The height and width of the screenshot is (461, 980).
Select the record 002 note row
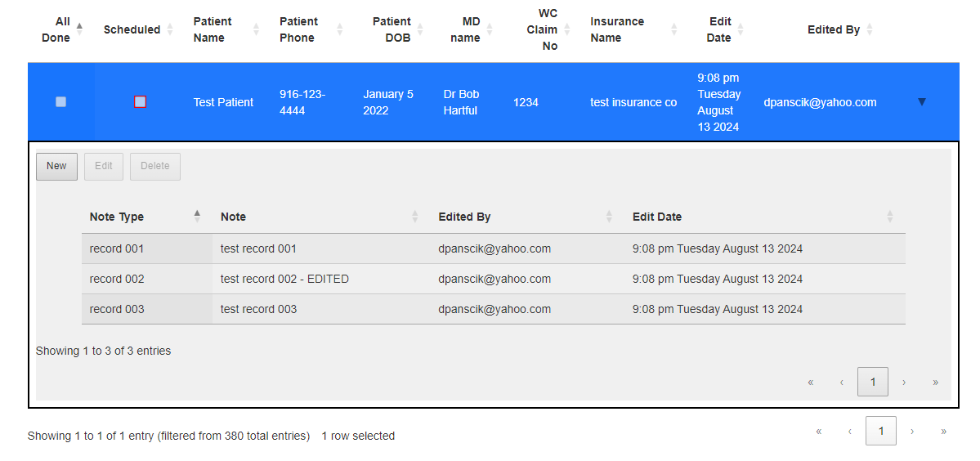click(x=493, y=280)
